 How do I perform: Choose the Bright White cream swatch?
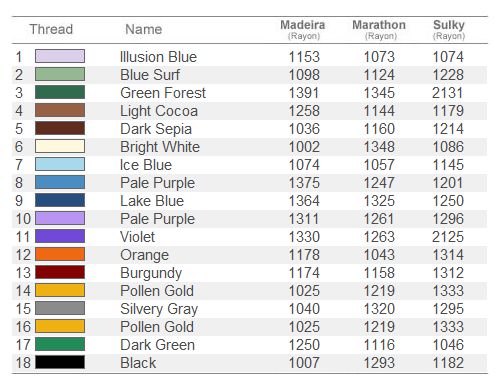(60, 146)
